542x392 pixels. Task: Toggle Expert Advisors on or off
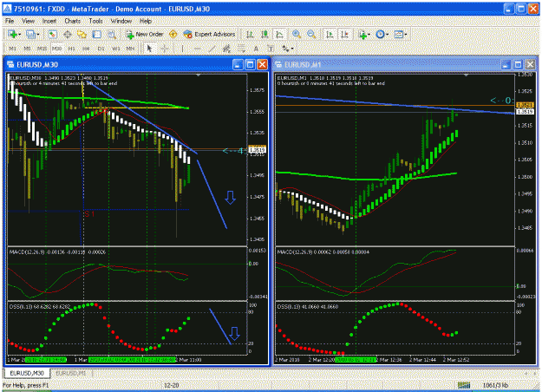tap(209, 34)
